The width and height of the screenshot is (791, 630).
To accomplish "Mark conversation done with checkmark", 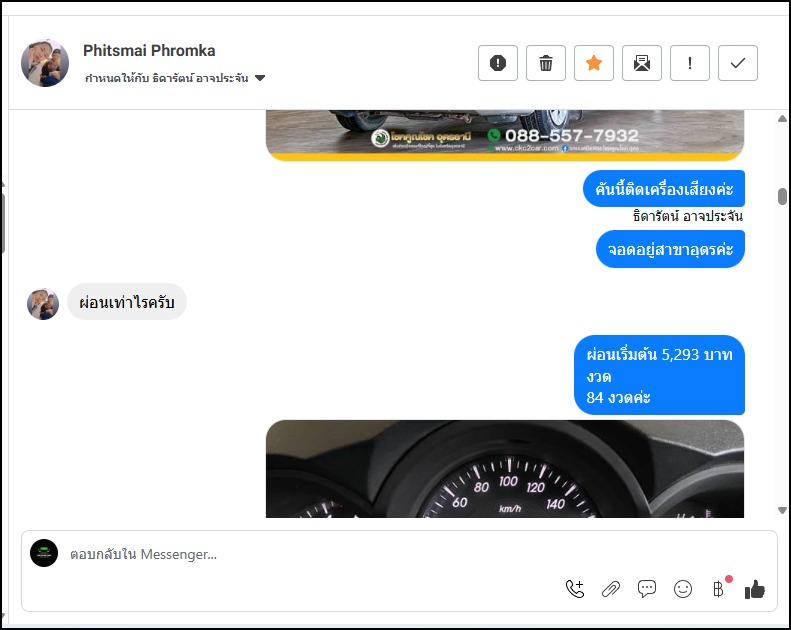I will (x=738, y=63).
